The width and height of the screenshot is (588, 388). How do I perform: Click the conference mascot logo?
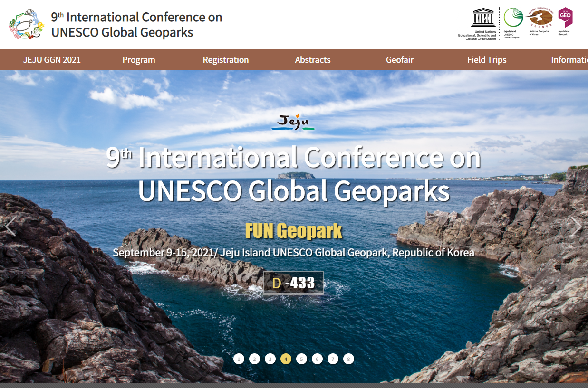coord(27,25)
